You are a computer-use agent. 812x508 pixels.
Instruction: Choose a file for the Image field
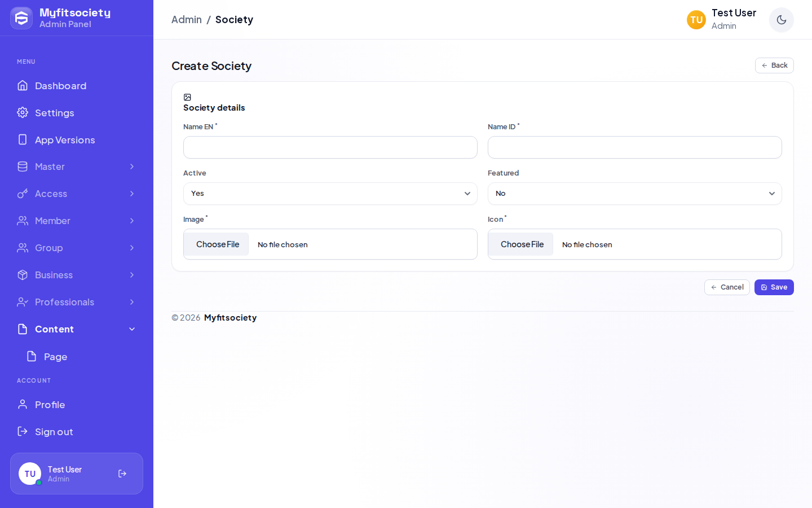click(x=217, y=244)
